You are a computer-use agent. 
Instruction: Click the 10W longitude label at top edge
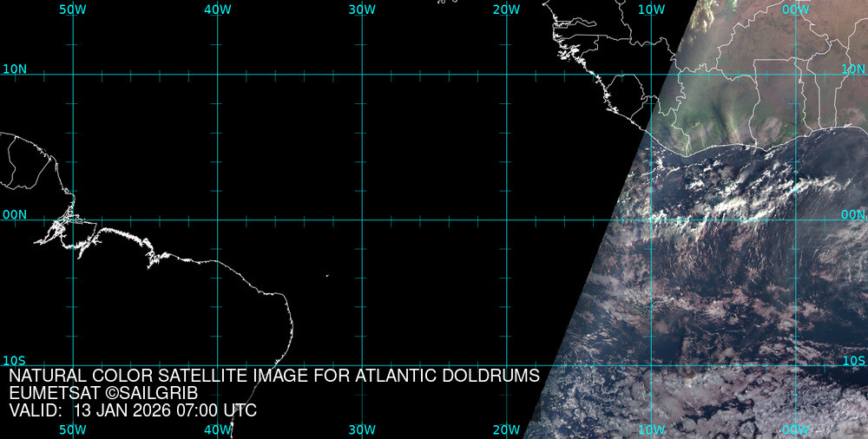click(x=651, y=10)
